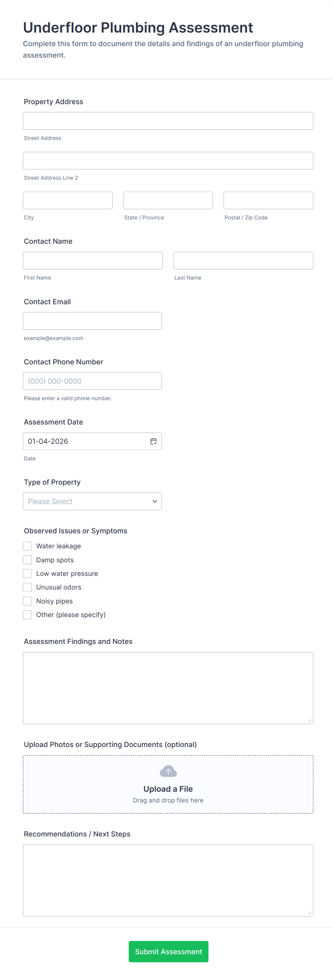
Task: Focus the Contact Phone Number field
Action: coord(92,381)
